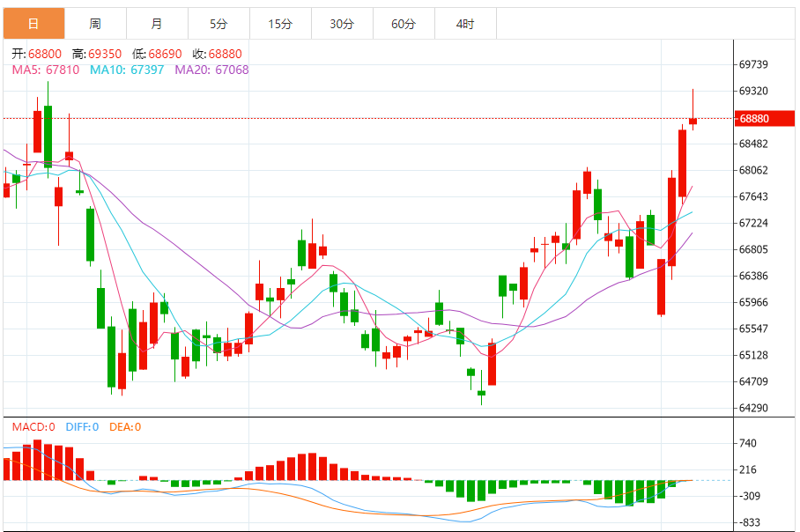Screen dimensions: 800x532
Task: Click the -833 MACD axis label
Action: 749,522
